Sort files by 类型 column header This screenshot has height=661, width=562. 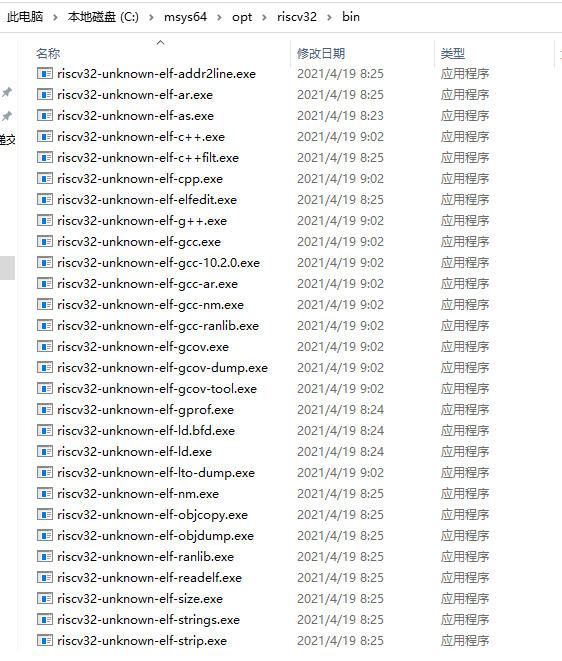click(x=453, y=54)
